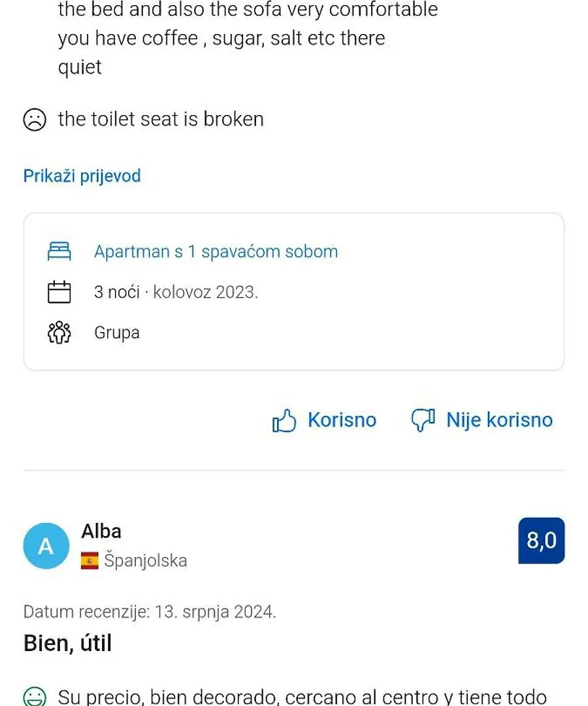The width and height of the screenshot is (588, 706).
Task: Click the thumbs-down Nije korisno icon
Action: 423,420
